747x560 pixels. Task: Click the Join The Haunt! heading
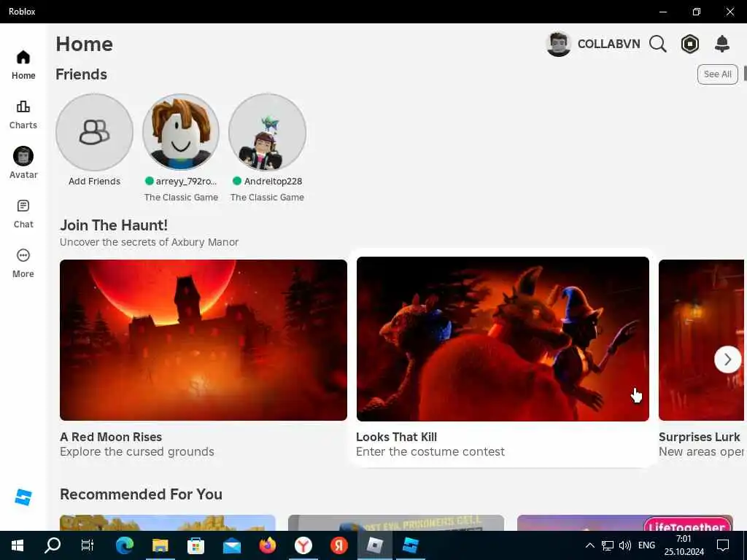point(114,225)
